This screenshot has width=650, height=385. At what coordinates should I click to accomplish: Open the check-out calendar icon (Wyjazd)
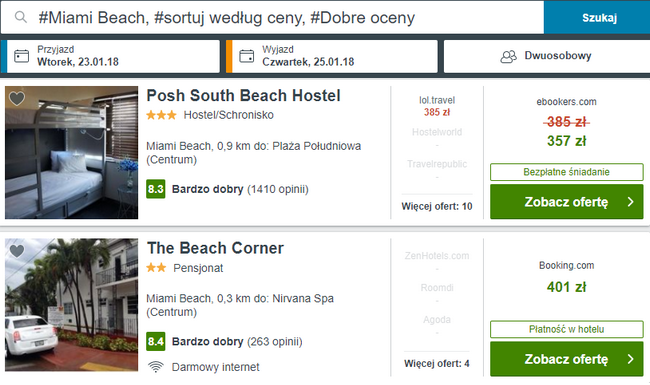247,56
